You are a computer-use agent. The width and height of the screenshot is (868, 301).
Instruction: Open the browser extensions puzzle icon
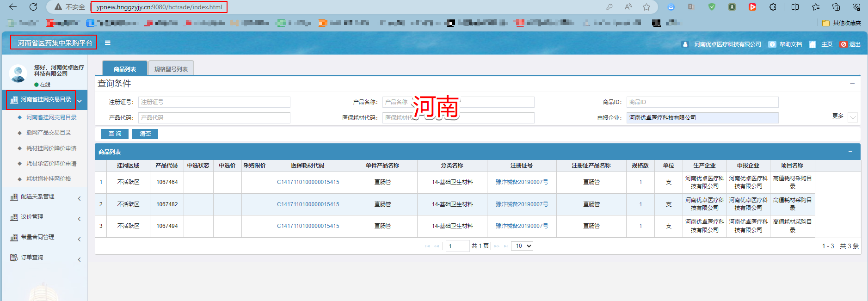tap(773, 7)
